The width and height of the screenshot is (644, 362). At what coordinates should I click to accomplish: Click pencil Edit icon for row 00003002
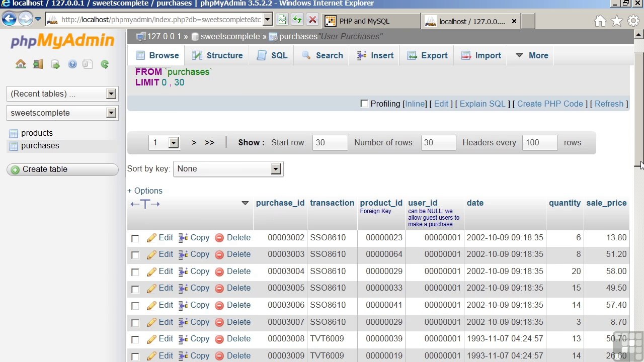(151, 237)
